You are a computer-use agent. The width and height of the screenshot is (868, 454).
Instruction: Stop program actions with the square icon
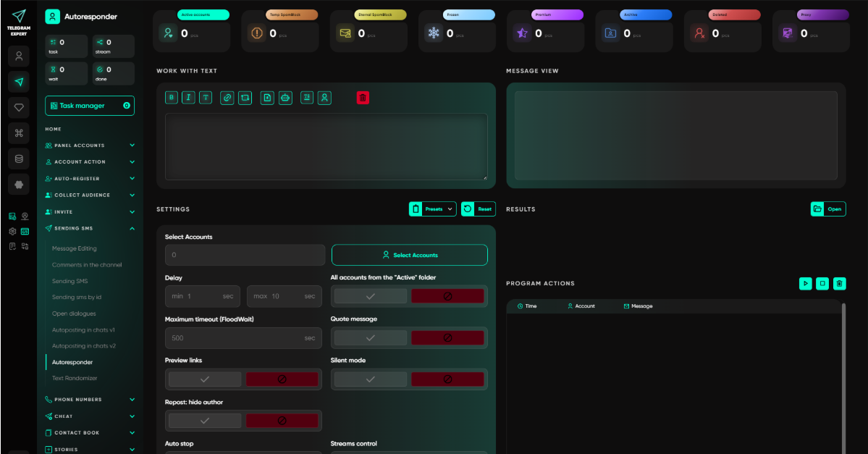tap(822, 283)
